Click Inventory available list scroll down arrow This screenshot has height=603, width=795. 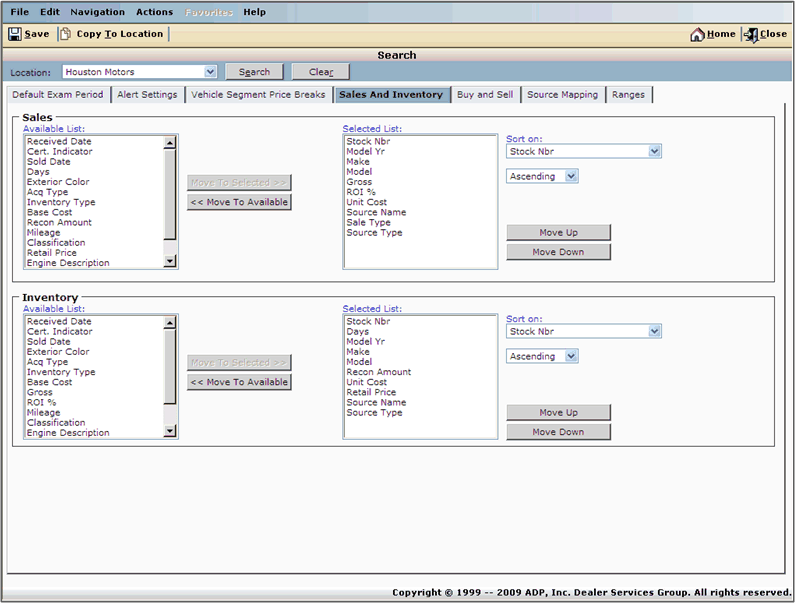click(x=170, y=431)
